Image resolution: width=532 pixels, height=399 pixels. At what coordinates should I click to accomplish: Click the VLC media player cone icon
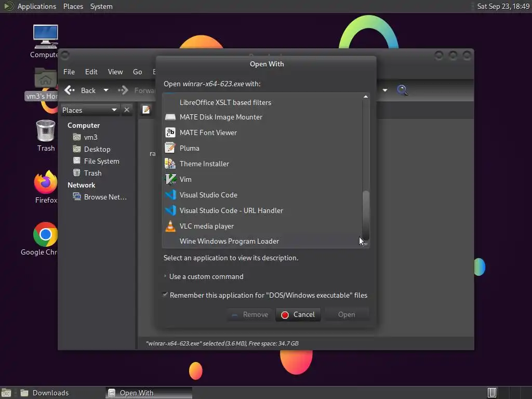170,226
